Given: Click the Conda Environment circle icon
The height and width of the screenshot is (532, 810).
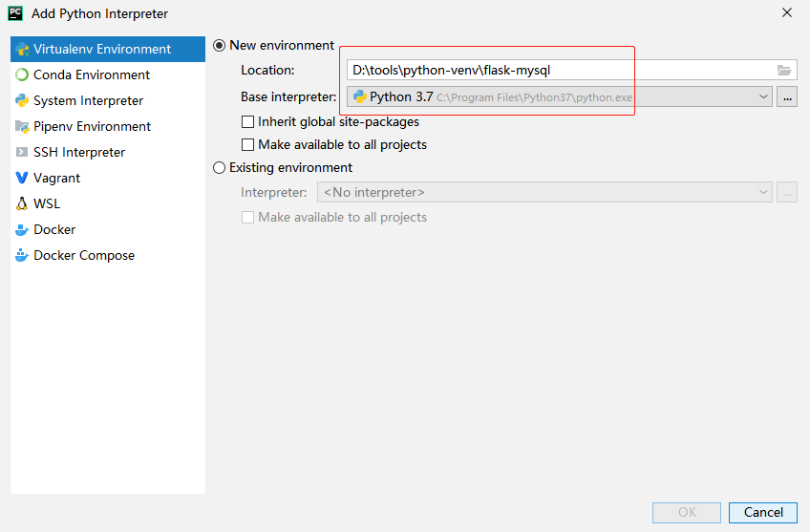Looking at the screenshot, I should pyautogui.click(x=22, y=74).
